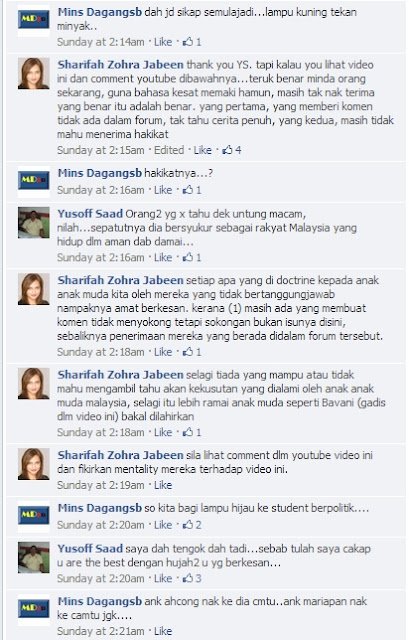Screen dimensions: 409x640
Task: Like Sharifah's comment posted at 2:19am
Action: (163, 485)
